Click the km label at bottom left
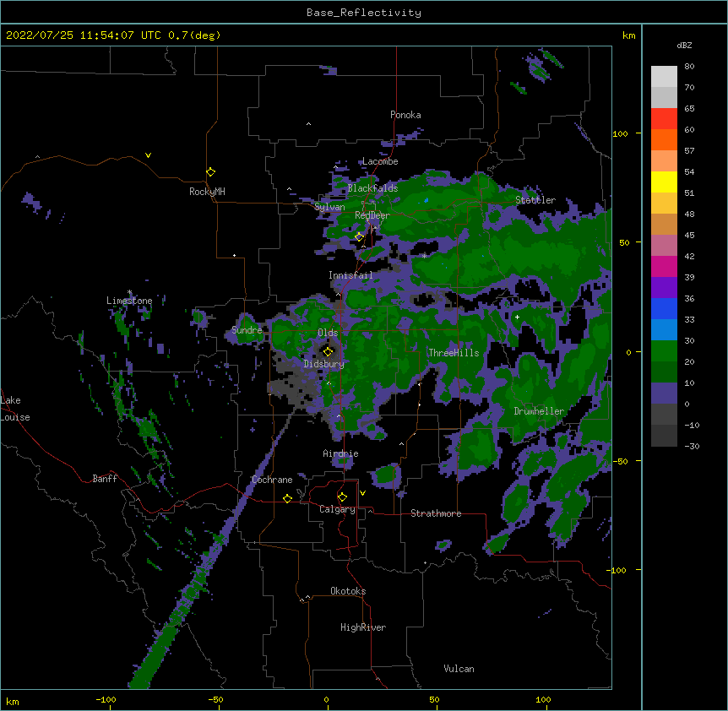Screen dimensions: 728x711 click(x=12, y=702)
